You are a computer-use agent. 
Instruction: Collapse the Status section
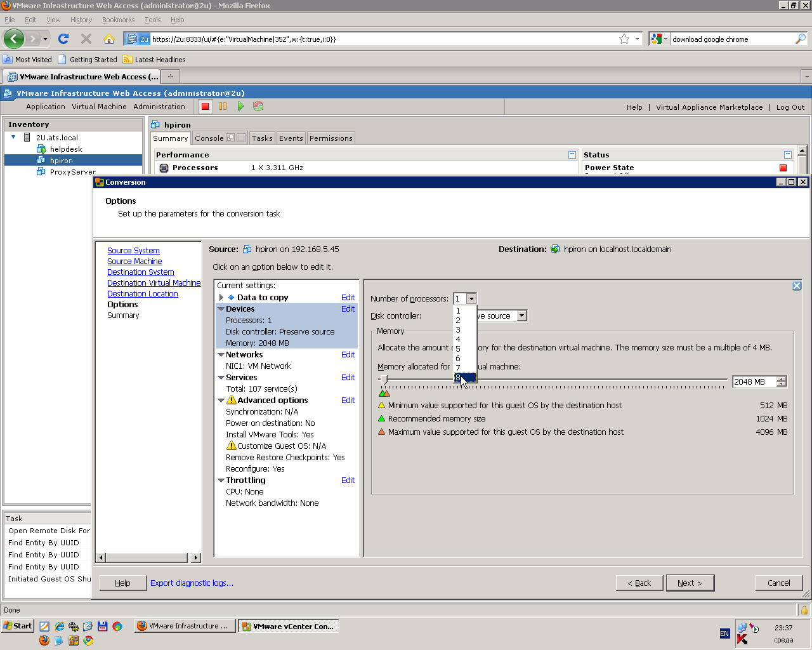point(788,155)
